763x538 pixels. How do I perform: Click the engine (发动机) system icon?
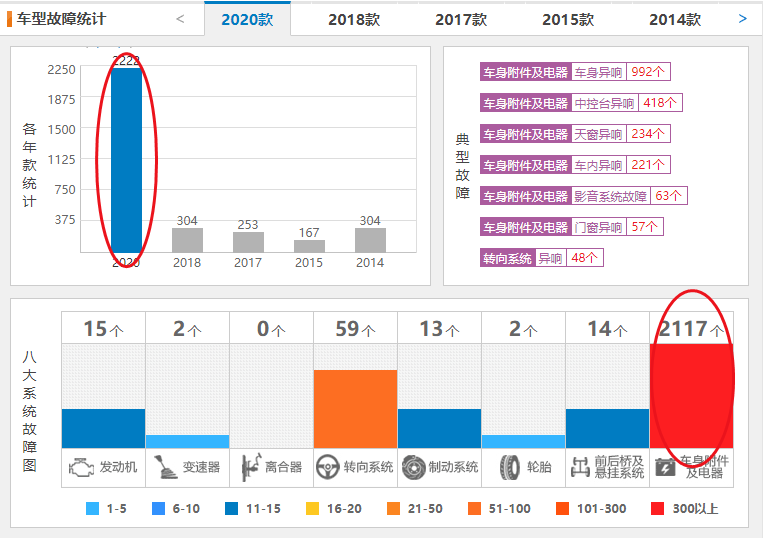click(82, 466)
